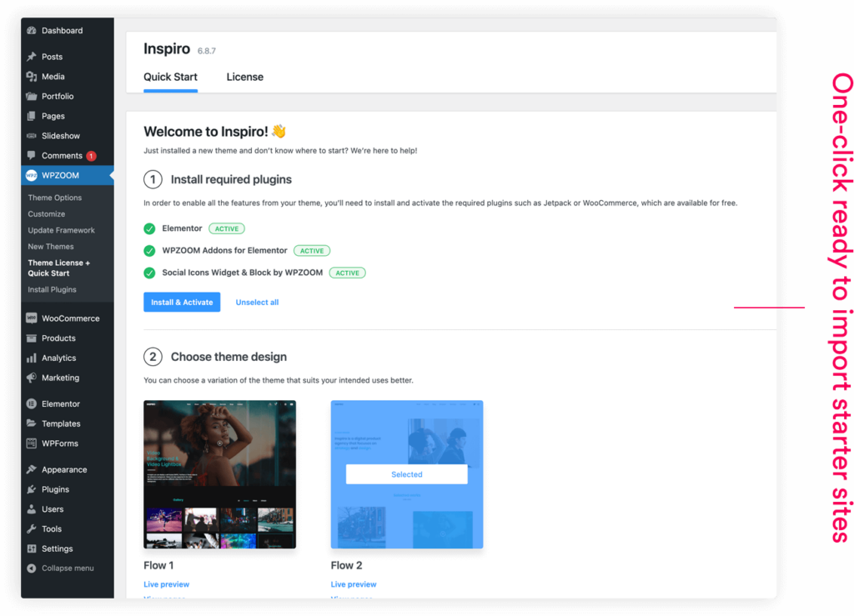Click the Elementor circle logo icon

32,403
